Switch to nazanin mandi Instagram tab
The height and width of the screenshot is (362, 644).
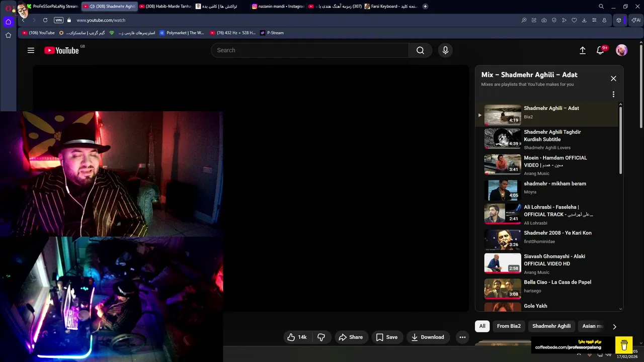[x=278, y=7]
